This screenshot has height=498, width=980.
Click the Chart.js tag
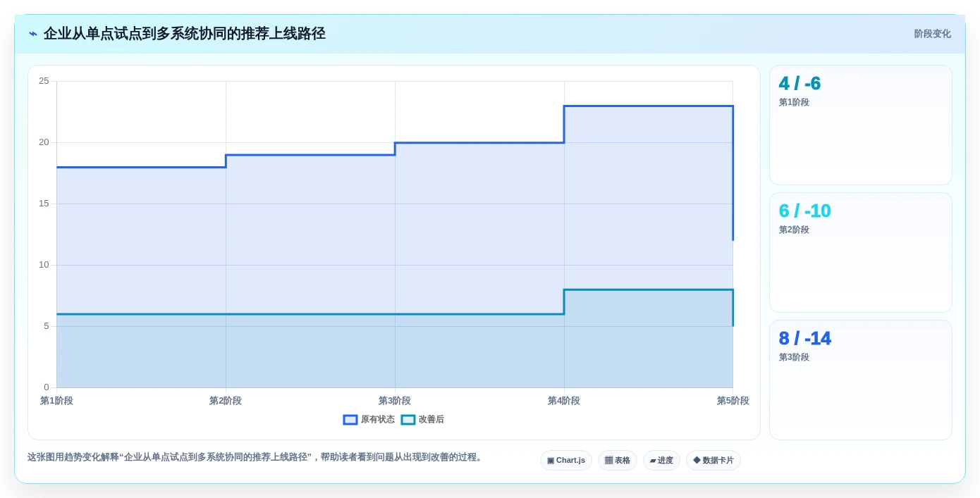[566, 461]
